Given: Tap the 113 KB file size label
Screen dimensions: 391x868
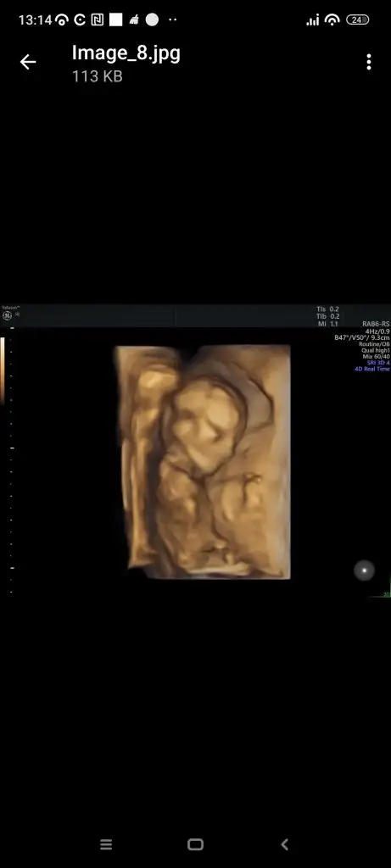Looking at the screenshot, I should tap(97, 76).
